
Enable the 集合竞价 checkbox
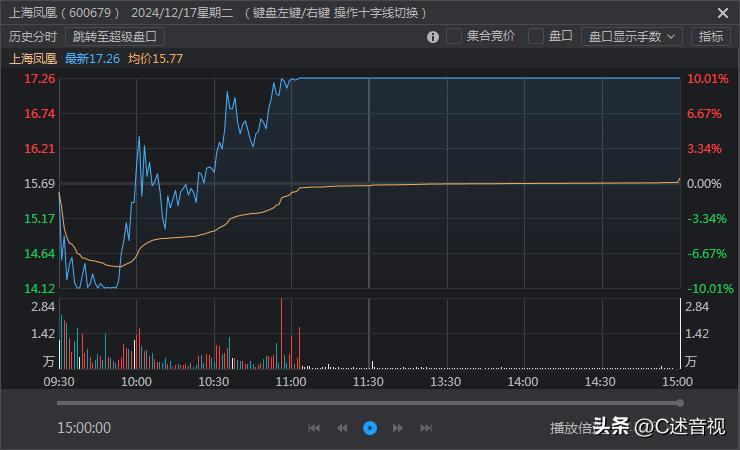454,36
